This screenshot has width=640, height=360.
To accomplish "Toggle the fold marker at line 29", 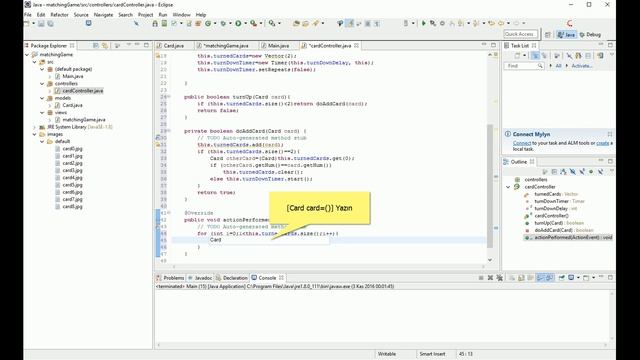I will pos(169,131).
